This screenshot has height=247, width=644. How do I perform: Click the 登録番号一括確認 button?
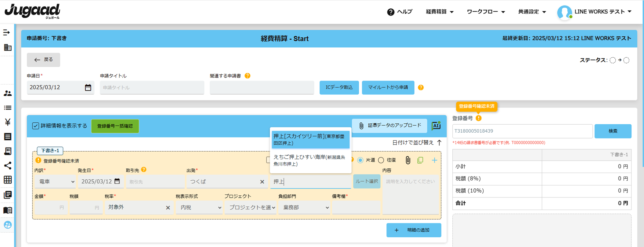pos(115,126)
